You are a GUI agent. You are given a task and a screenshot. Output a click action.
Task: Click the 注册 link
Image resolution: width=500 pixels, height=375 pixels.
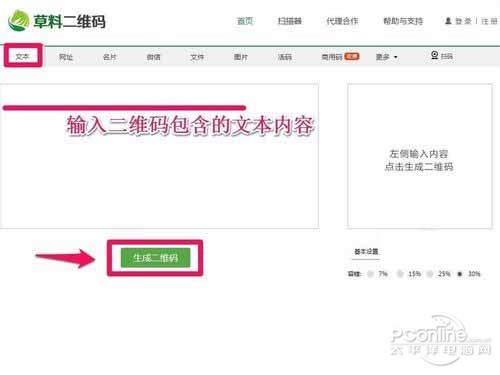click(489, 21)
